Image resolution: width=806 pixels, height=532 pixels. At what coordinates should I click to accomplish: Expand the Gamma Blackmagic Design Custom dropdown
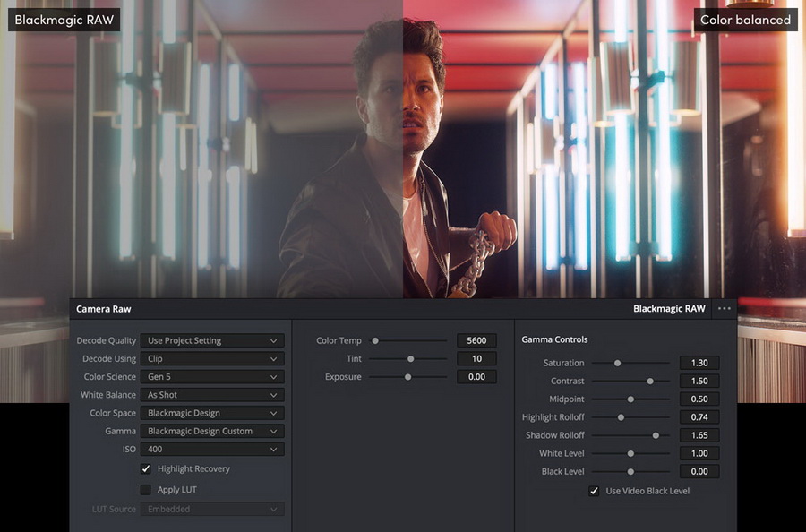click(x=212, y=431)
